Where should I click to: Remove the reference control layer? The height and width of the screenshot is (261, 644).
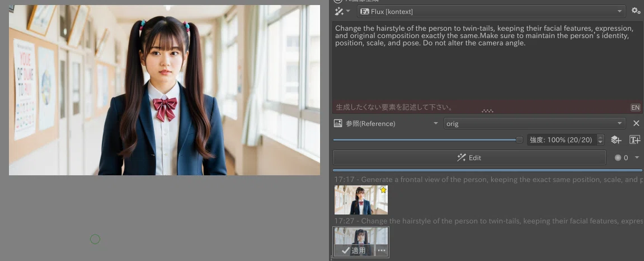coord(636,123)
